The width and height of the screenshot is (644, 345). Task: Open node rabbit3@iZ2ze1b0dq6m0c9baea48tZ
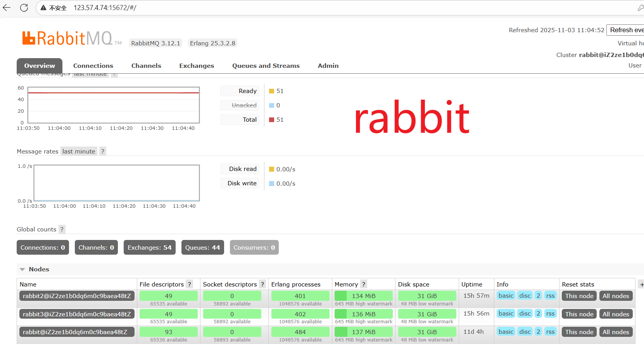[x=77, y=314]
